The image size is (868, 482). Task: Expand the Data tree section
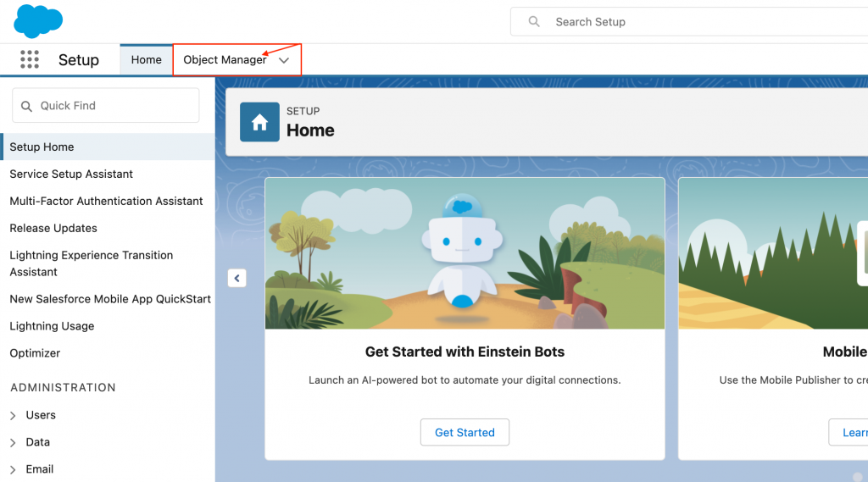[x=13, y=443]
